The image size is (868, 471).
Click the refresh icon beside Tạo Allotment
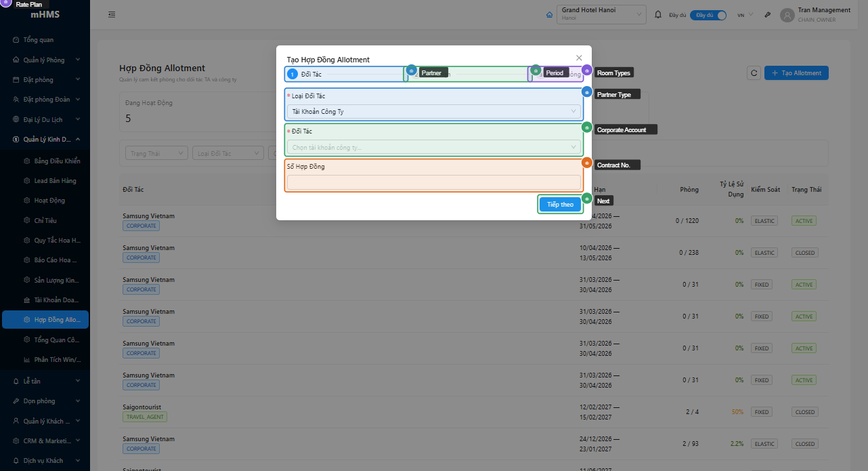(x=754, y=73)
